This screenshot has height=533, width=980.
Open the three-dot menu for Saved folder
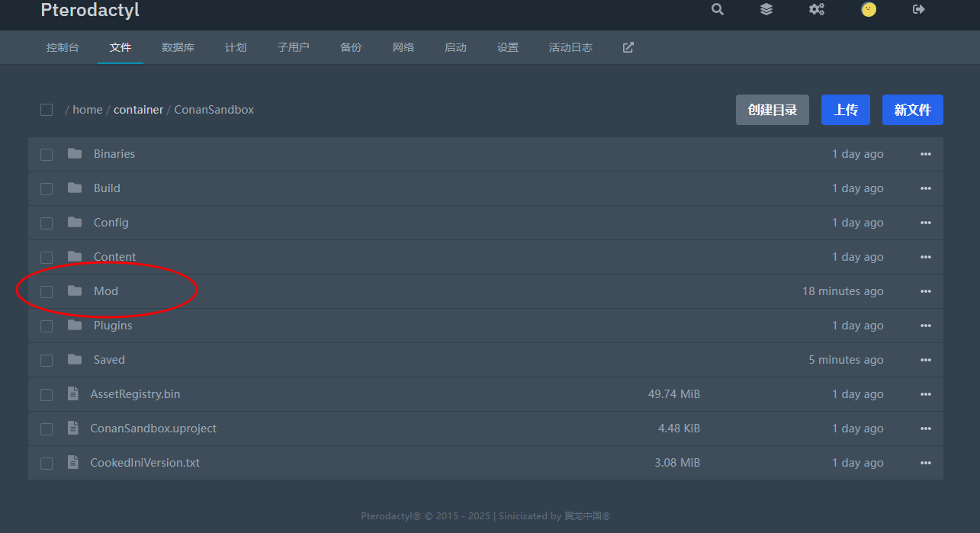click(925, 360)
